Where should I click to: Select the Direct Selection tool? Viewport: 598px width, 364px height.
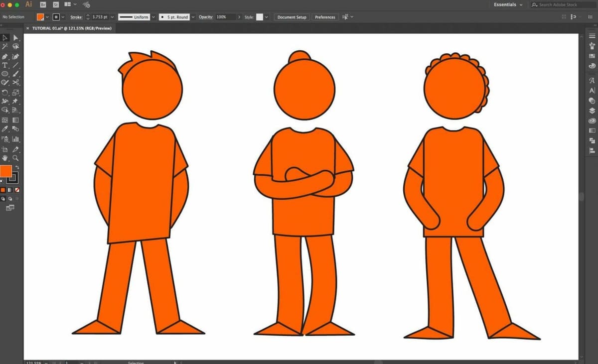click(x=16, y=38)
